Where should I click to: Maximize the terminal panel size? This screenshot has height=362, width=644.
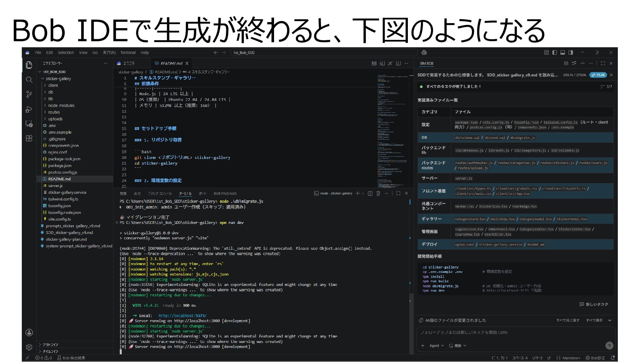click(x=398, y=193)
